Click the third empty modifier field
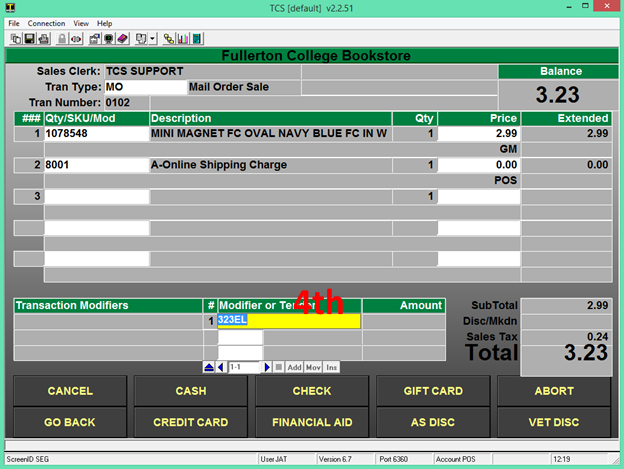The image size is (624, 469). 240,353
